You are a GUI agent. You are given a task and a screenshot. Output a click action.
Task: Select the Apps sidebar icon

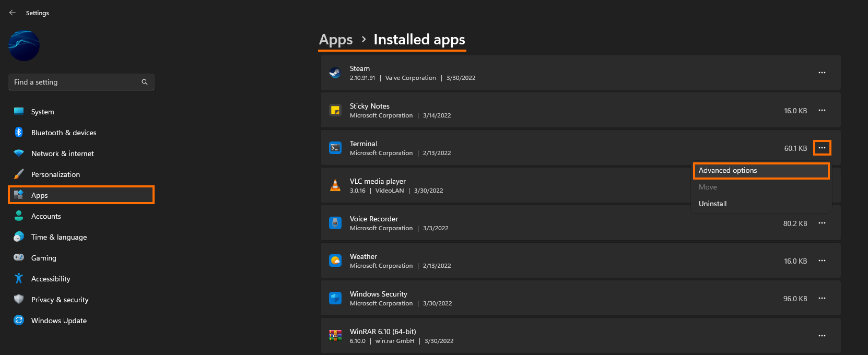[x=19, y=195]
